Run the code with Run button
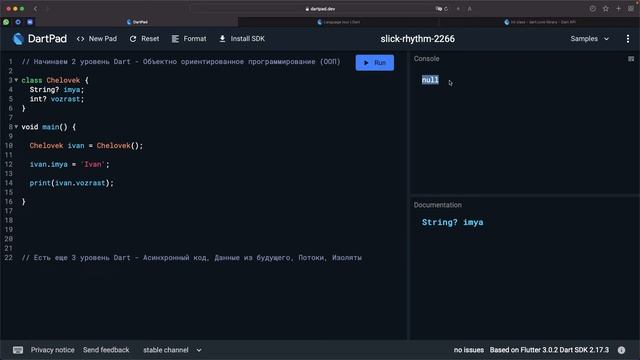640x360 pixels. [375, 62]
